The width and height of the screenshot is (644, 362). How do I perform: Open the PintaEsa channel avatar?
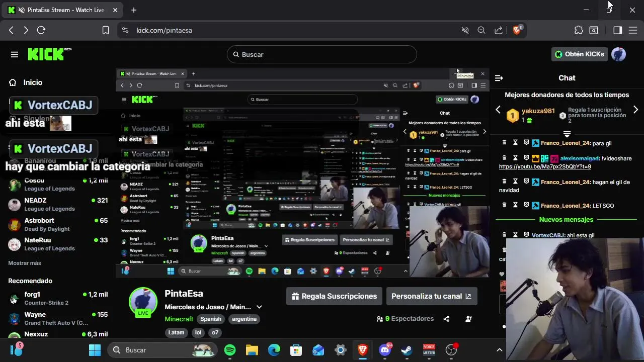point(143,302)
